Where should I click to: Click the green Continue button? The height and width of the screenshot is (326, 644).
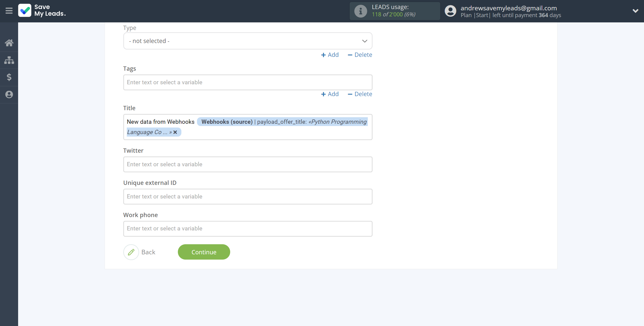tap(204, 252)
